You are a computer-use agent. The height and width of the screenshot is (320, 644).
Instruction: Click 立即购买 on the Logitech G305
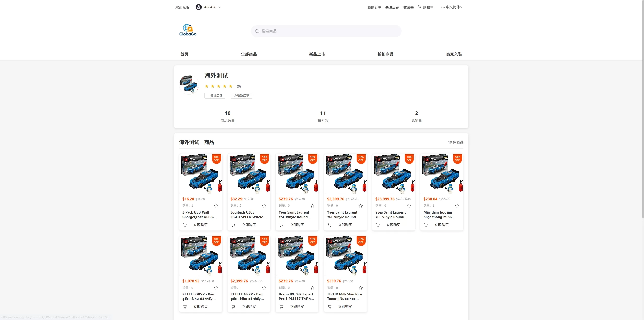tap(248, 225)
